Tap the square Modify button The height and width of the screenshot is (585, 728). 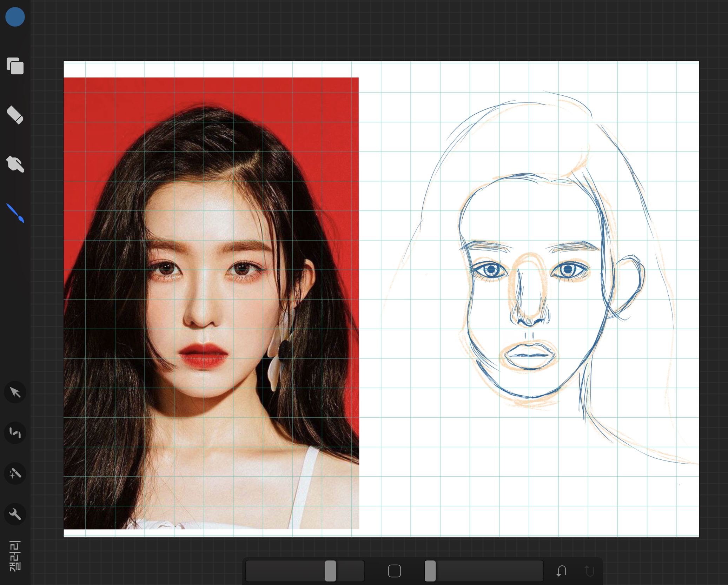coord(395,571)
